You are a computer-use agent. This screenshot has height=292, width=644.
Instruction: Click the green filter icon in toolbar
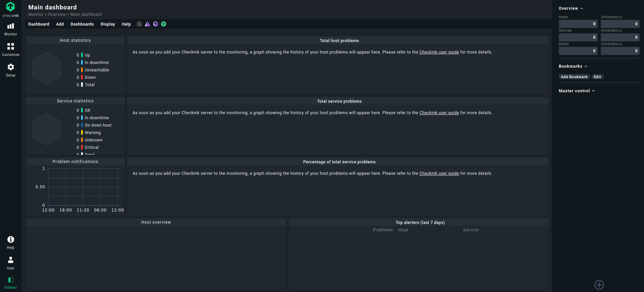164,24
